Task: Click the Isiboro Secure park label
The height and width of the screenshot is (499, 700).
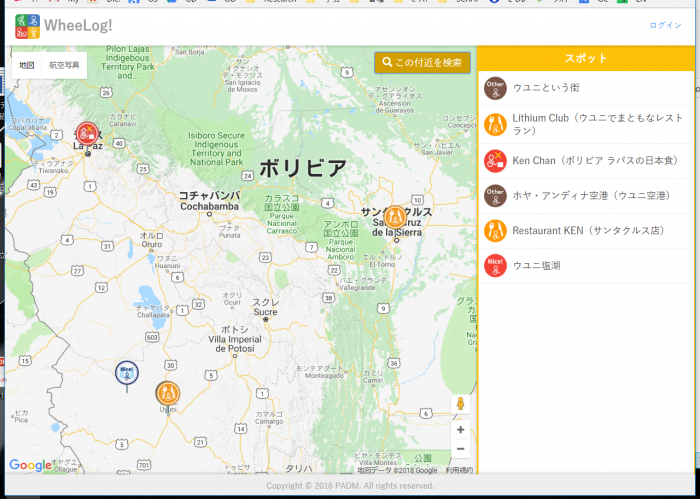Action: click(x=217, y=149)
